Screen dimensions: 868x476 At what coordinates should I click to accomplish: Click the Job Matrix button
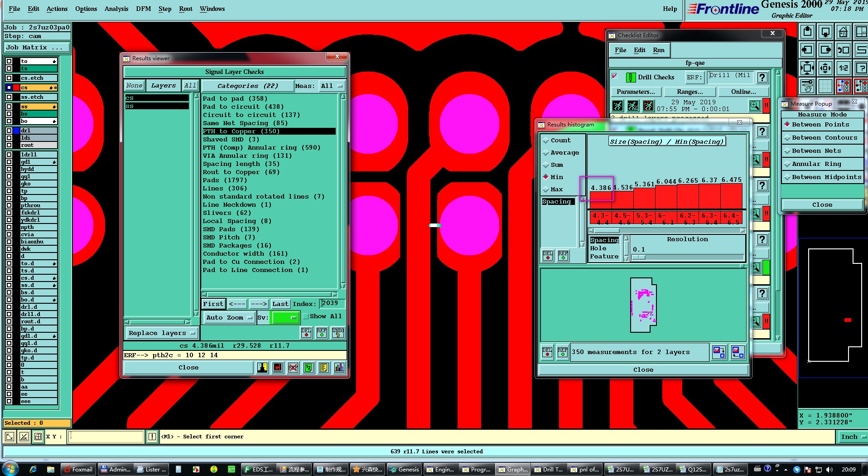point(38,48)
